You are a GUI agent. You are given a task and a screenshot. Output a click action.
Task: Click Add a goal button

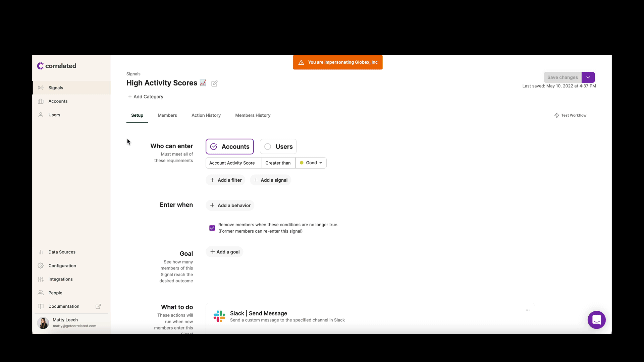coord(225,251)
